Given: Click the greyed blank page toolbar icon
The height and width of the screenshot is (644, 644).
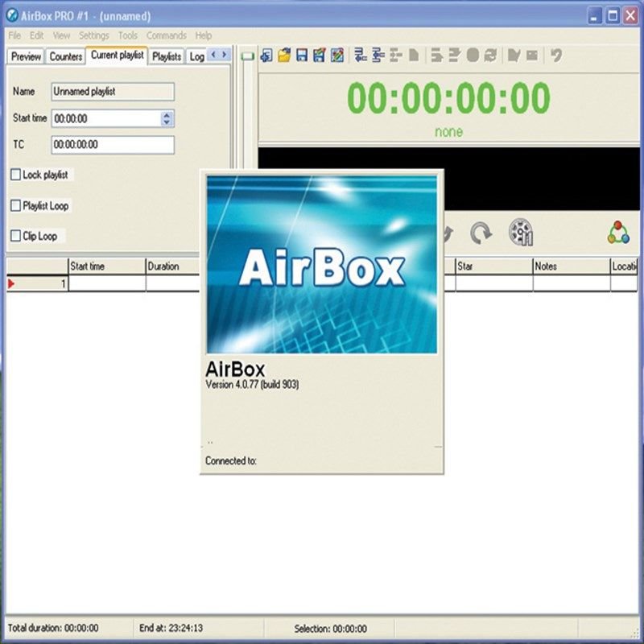Looking at the screenshot, I should click(414, 55).
